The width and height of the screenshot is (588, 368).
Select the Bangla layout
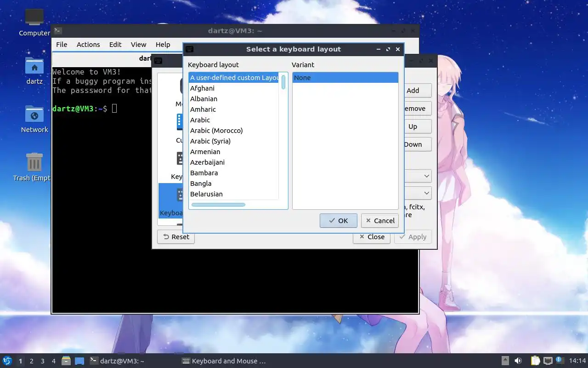(x=233, y=184)
